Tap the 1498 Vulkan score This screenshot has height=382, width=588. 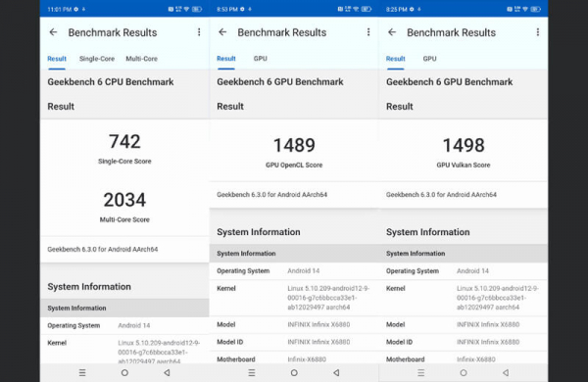click(x=464, y=145)
